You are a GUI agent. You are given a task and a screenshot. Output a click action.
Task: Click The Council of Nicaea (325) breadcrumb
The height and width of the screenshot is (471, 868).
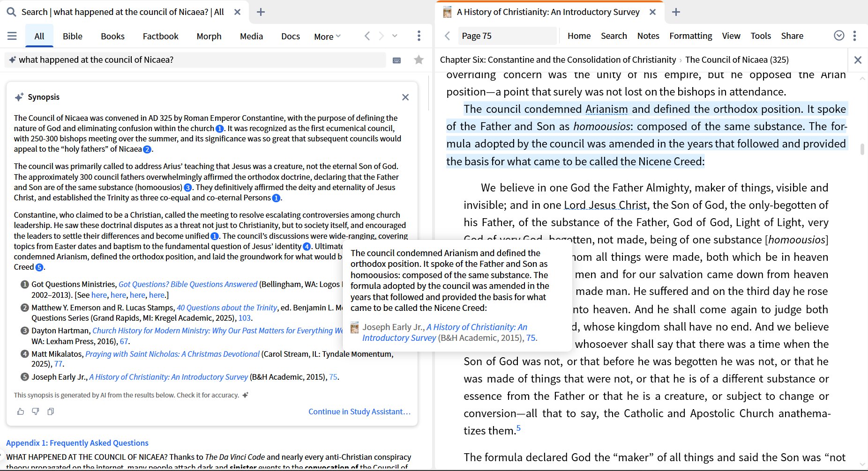click(737, 60)
